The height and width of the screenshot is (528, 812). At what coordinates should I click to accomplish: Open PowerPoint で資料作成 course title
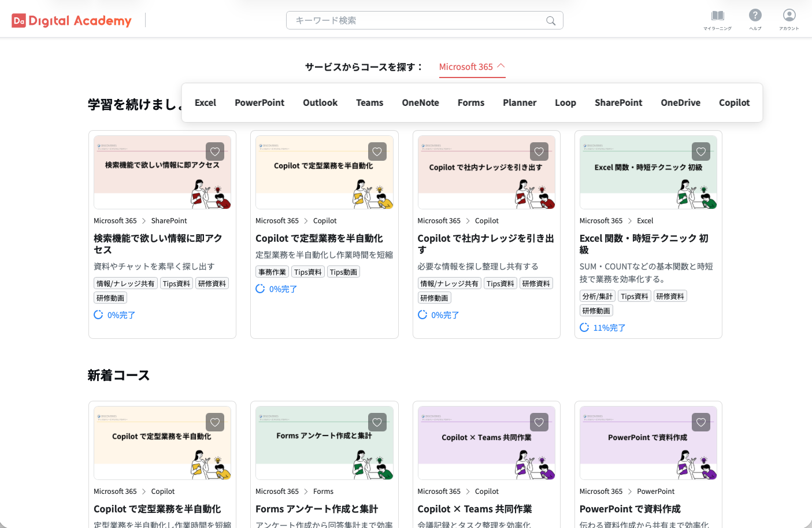(630, 509)
